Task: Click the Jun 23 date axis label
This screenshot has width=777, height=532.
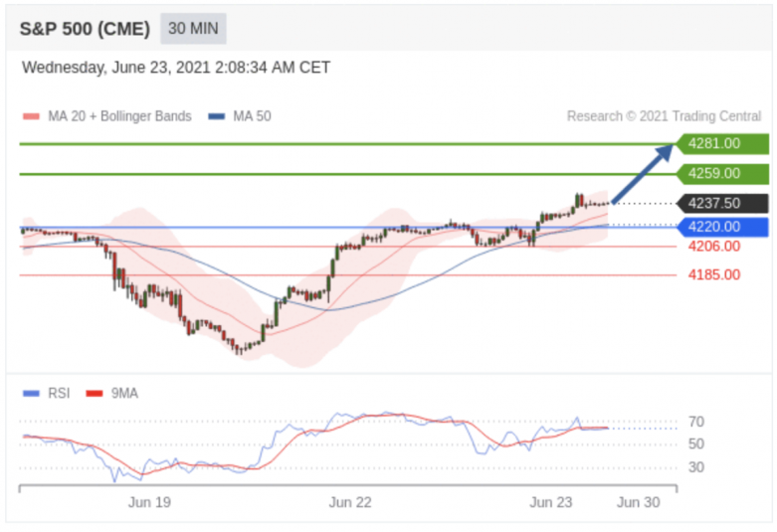Action: click(551, 502)
